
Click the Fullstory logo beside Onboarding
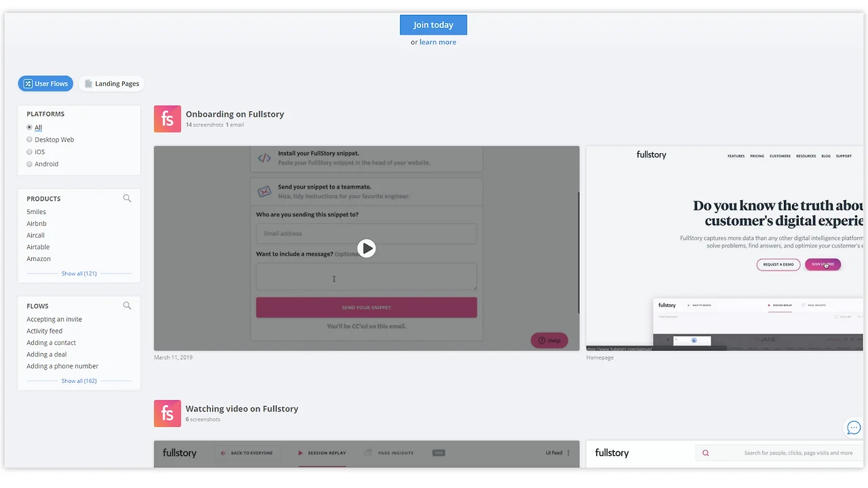[167, 119]
